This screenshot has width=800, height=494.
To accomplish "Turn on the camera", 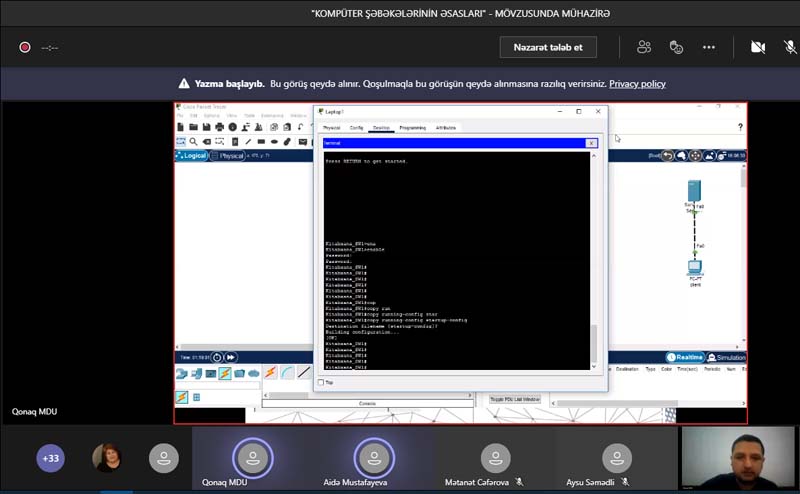I will click(758, 47).
